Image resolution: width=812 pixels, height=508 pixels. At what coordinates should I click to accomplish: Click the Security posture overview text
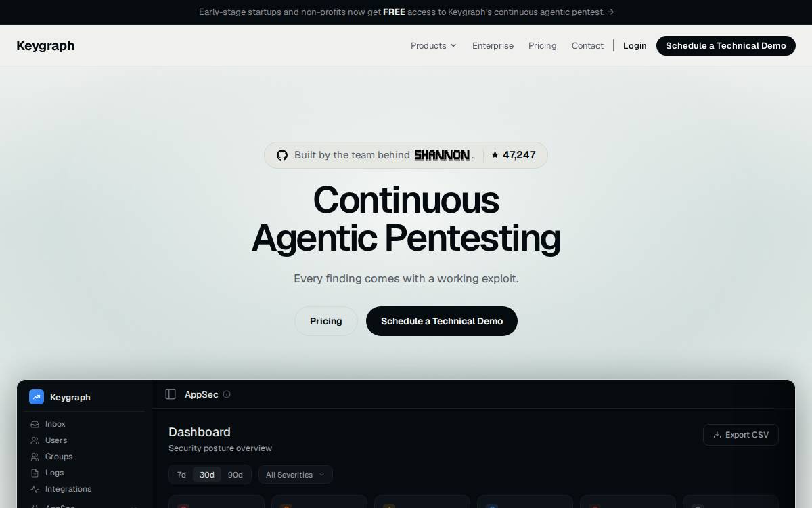[221, 448]
